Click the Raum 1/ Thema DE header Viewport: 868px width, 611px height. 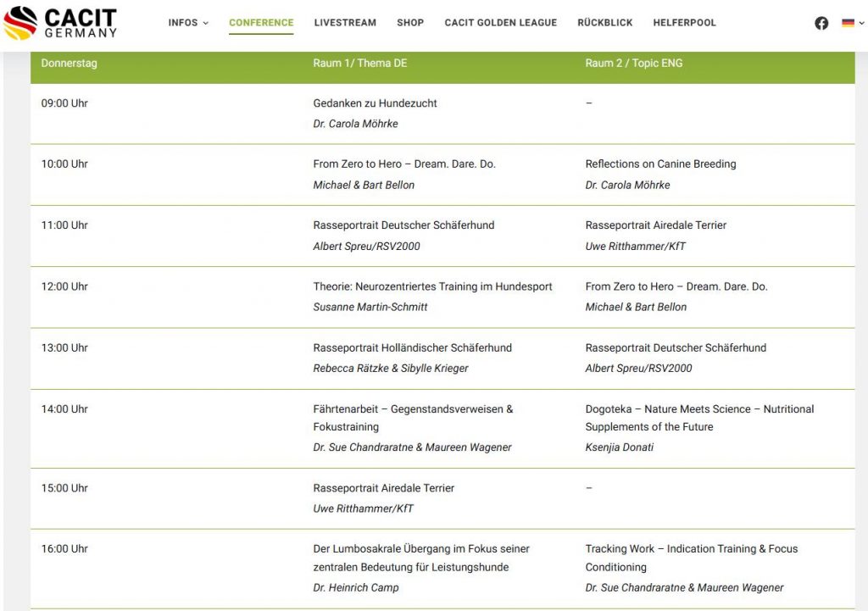[359, 64]
